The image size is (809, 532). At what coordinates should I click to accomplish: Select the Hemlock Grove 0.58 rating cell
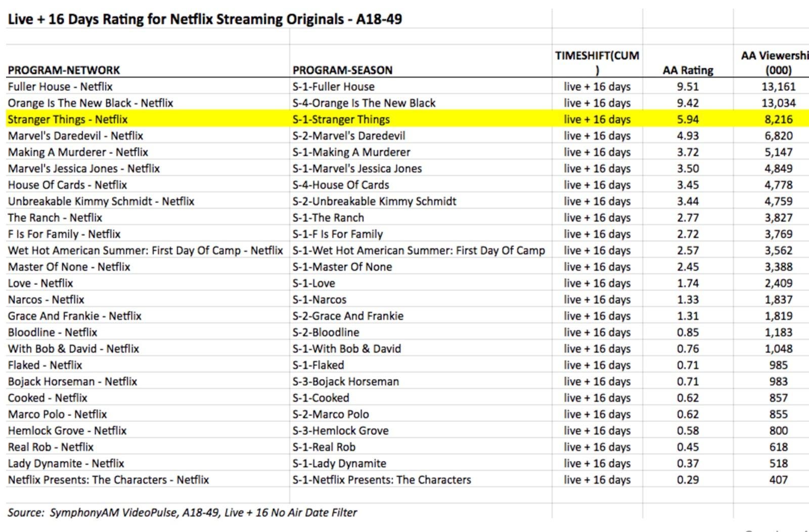coord(688,430)
